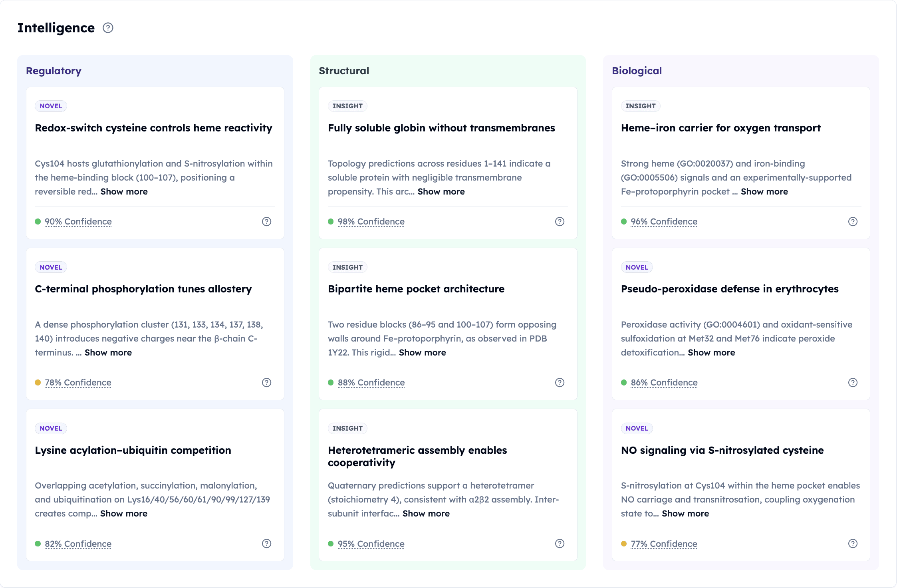Screen dimensions: 897x588
Task: Show more of NO signaling description
Action: [685, 514]
